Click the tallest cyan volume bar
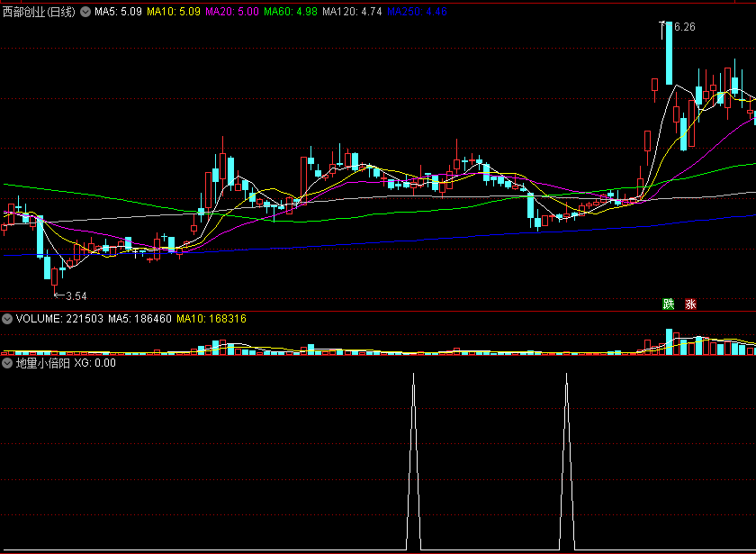 pyautogui.click(x=670, y=341)
